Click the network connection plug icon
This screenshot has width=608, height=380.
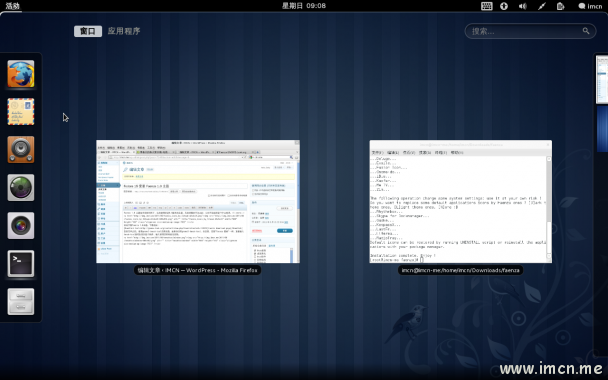[x=542, y=6]
